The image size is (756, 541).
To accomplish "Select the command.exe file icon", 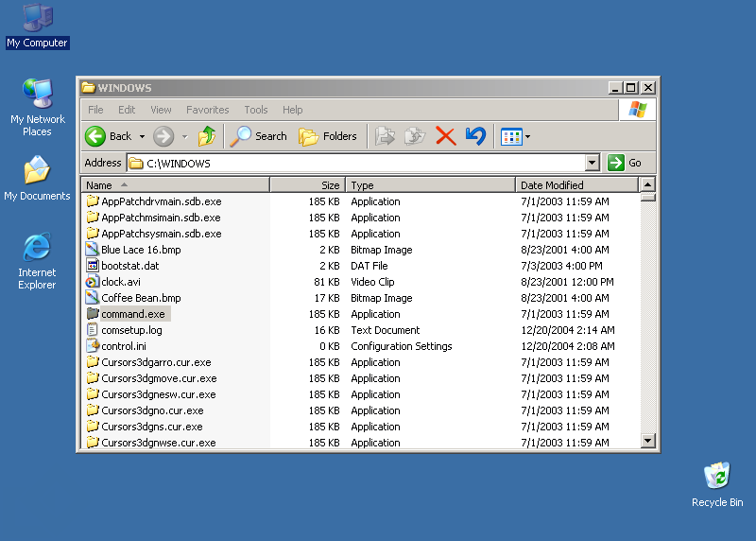I will pyautogui.click(x=92, y=314).
